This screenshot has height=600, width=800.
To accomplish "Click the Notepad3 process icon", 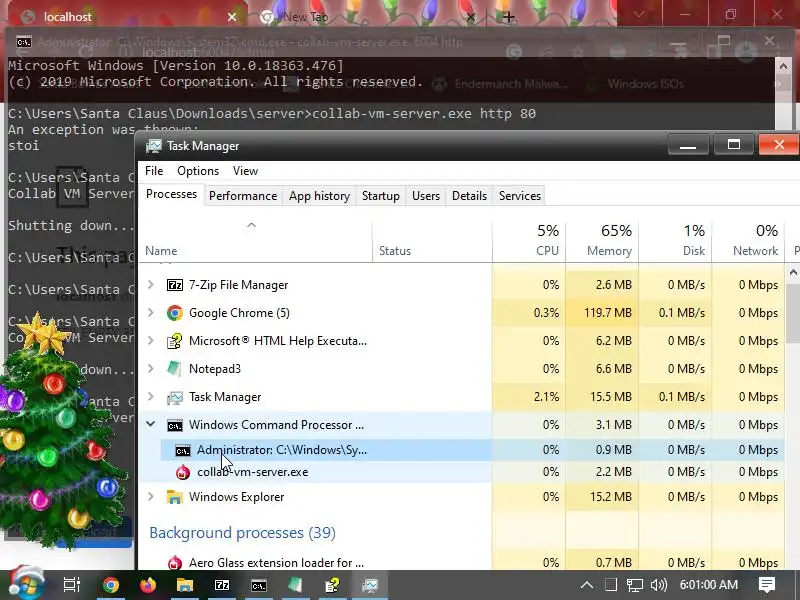I will click(x=175, y=368).
